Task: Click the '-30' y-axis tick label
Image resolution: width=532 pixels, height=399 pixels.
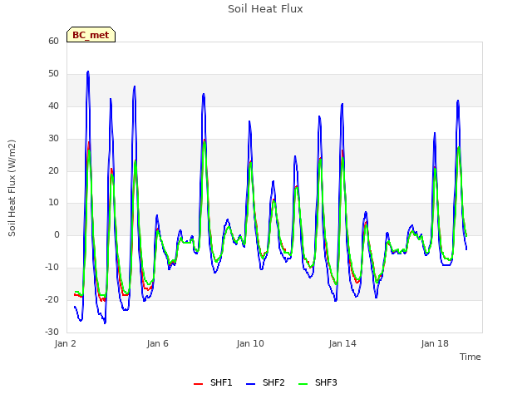Action: (x=52, y=332)
